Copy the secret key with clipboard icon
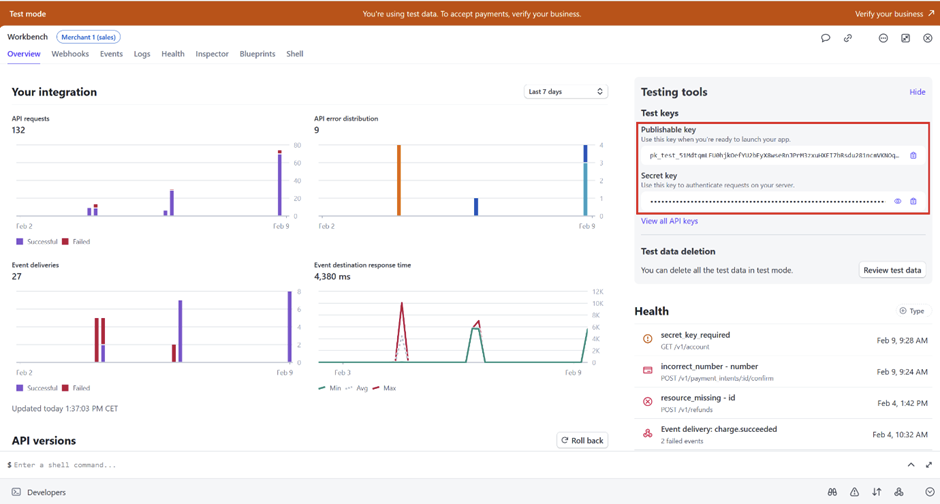The height and width of the screenshot is (504, 940). tap(913, 202)
